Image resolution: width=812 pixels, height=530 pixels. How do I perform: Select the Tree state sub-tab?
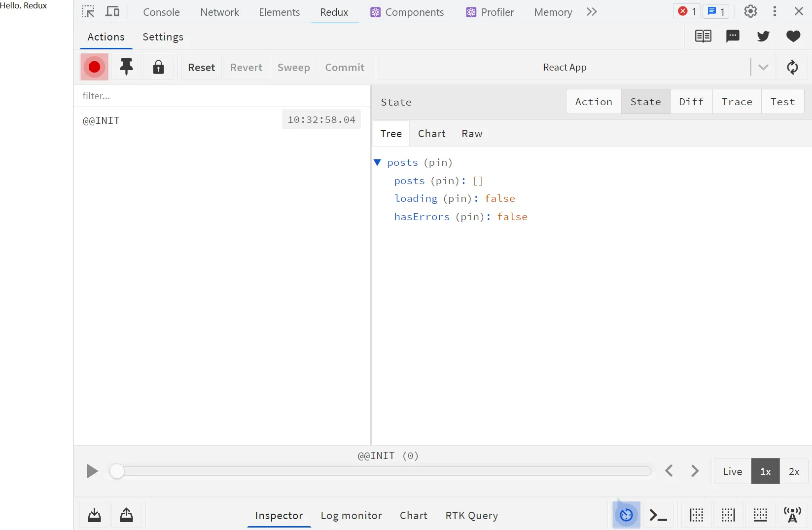click(x=391, y=134)
